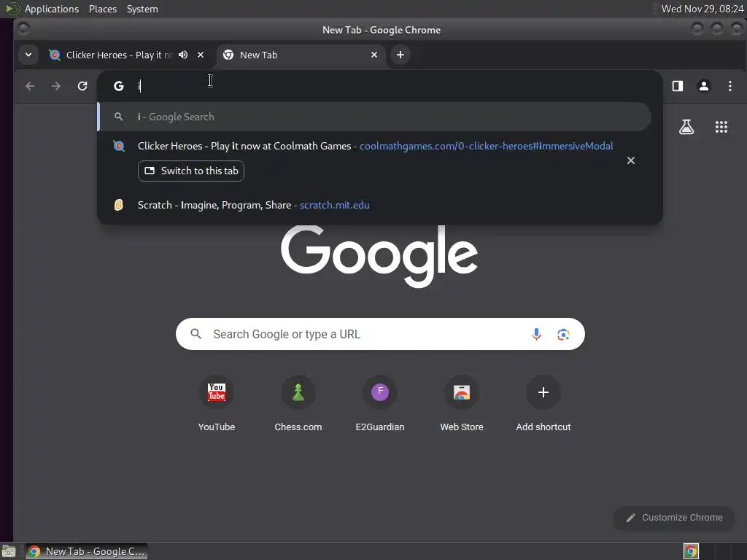Open the Applications menu
Viewport: 747px width, 560px height.
[52, 9]
